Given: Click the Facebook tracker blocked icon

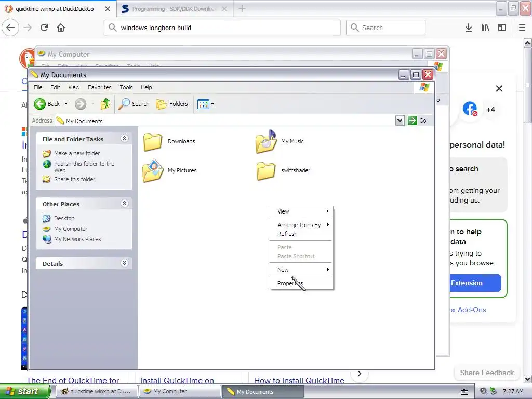Looking at the screenshot, I should coord(470,109).
